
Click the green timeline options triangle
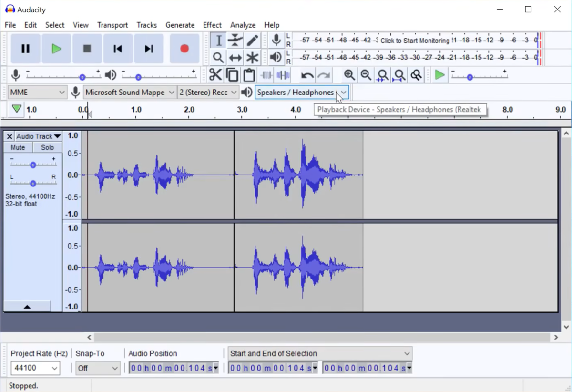[17, 109]
